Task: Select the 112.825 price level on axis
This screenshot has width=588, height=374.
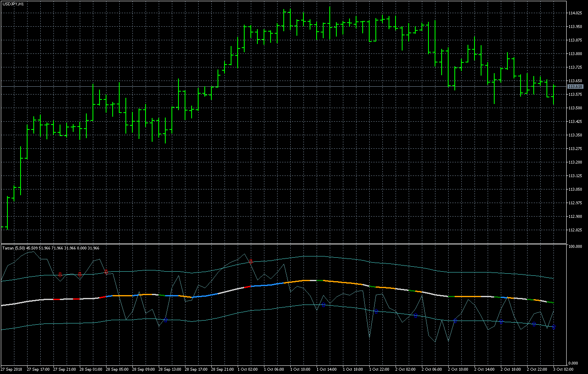Action: tap(575, 230)
